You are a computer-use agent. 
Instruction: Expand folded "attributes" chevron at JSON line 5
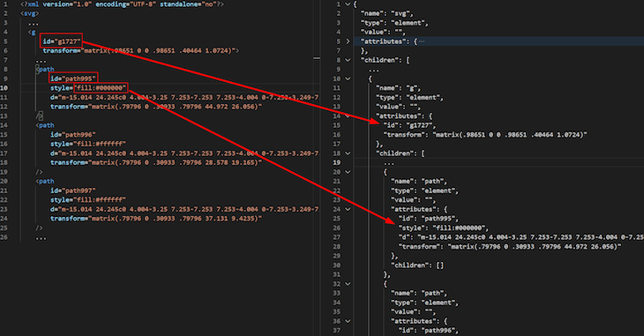click(348, 41)
